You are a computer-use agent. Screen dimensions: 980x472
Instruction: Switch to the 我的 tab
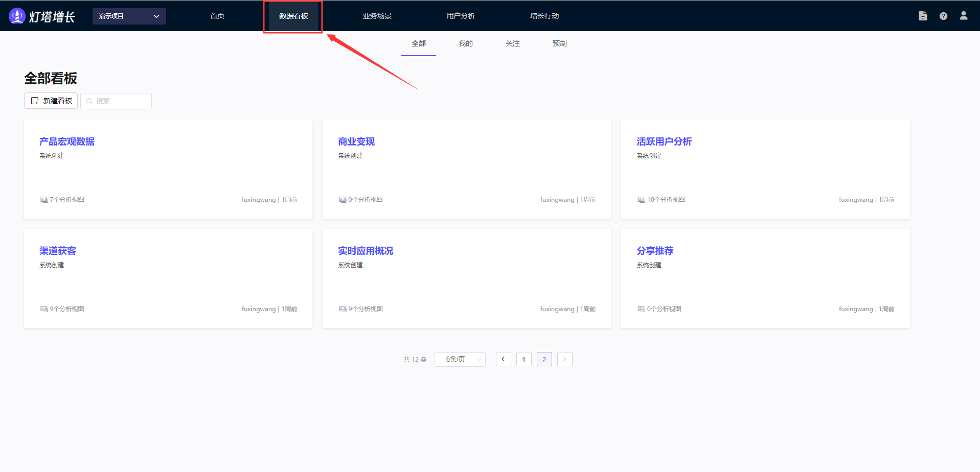pyautogui.click(x=466, y=44)
